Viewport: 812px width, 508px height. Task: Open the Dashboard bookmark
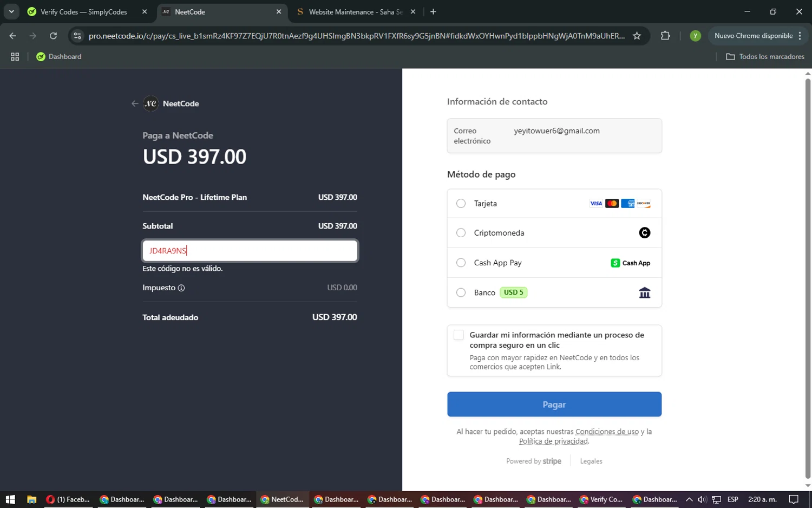(59, 56)
